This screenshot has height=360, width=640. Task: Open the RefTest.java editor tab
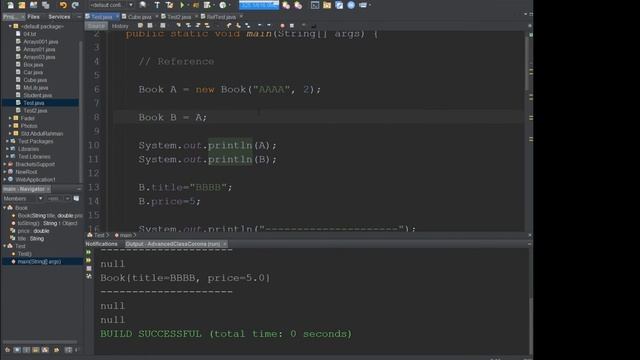(221, 17)
